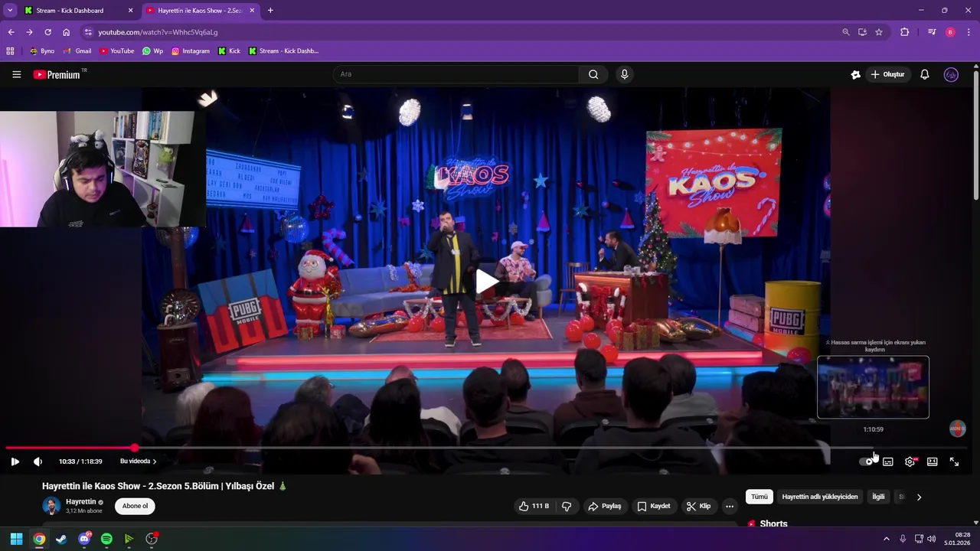980x551 pixels.
Task: Open site information icon in address bar
Action: pos(88,32)
